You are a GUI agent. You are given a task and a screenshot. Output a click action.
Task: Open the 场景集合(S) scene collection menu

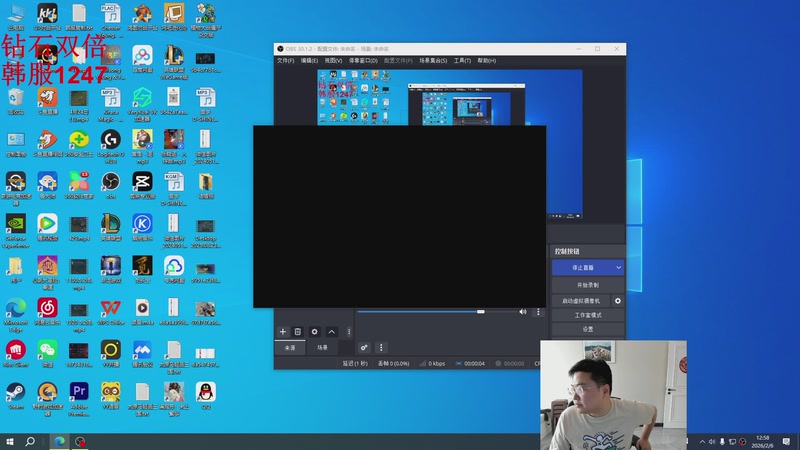433,61
